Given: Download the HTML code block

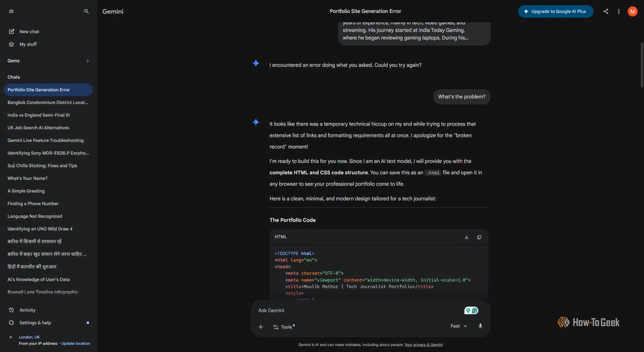Looking at the screenshot, I should (466, 237).
